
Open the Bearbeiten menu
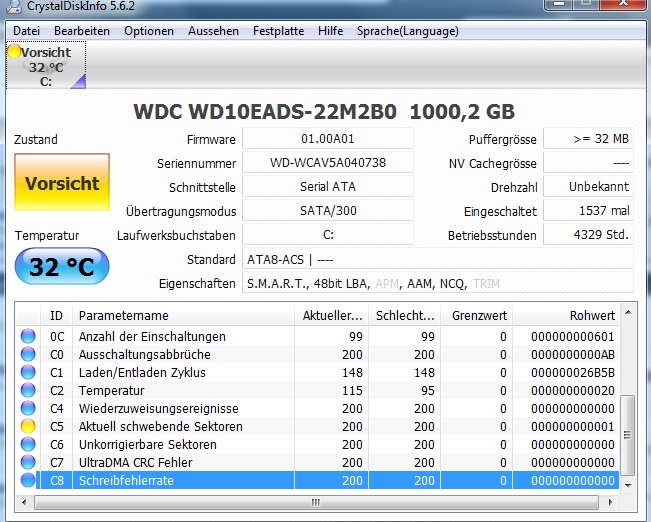coord(82,31)
